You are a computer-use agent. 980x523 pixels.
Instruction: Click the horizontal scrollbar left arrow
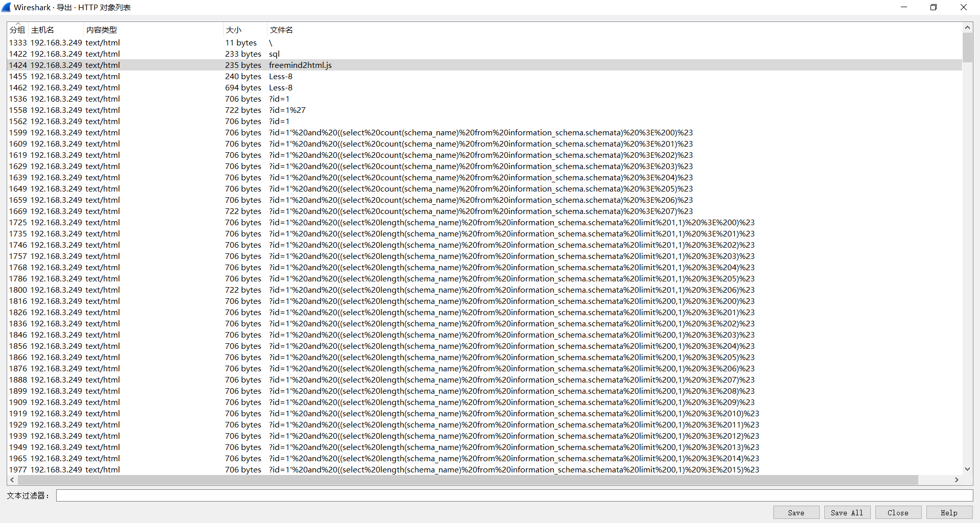point(13,480)
